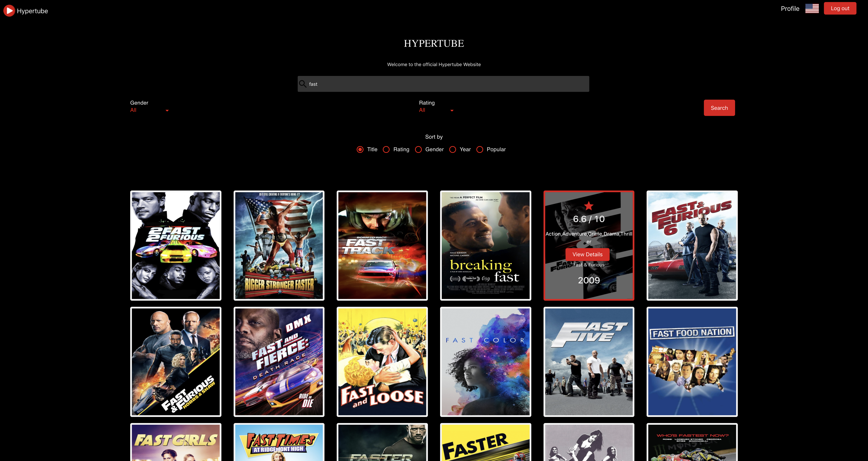The width and height of the screenshot is (868, 461).
Task: Select the Rating sort radio button
Action: point(386,149)
